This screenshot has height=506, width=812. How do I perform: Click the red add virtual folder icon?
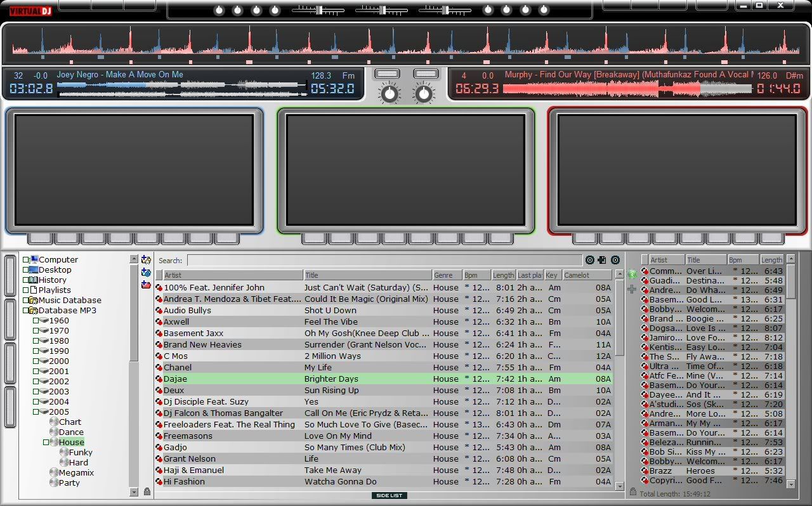point(147,285)
